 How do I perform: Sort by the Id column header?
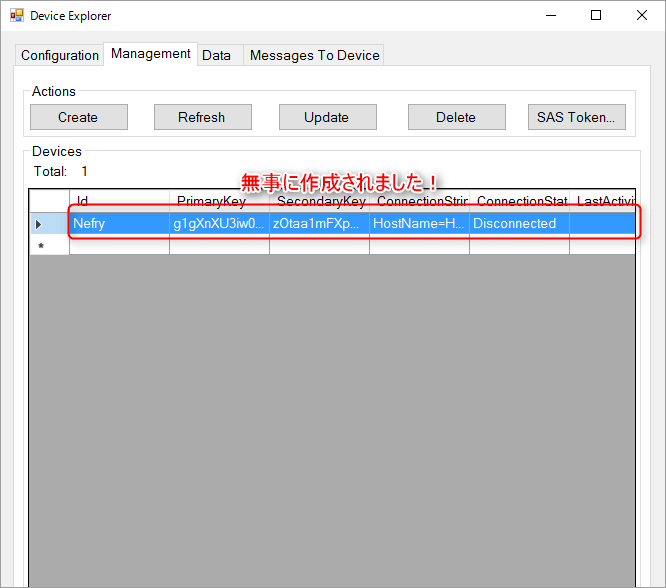tap(119, 201)
